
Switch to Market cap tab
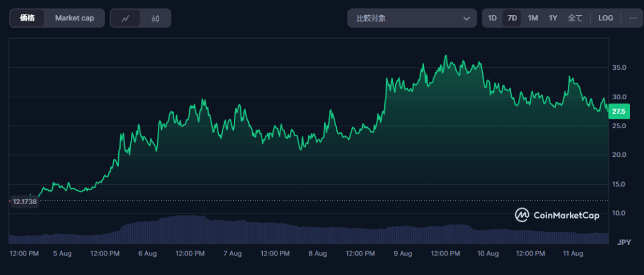pos(74,18)
